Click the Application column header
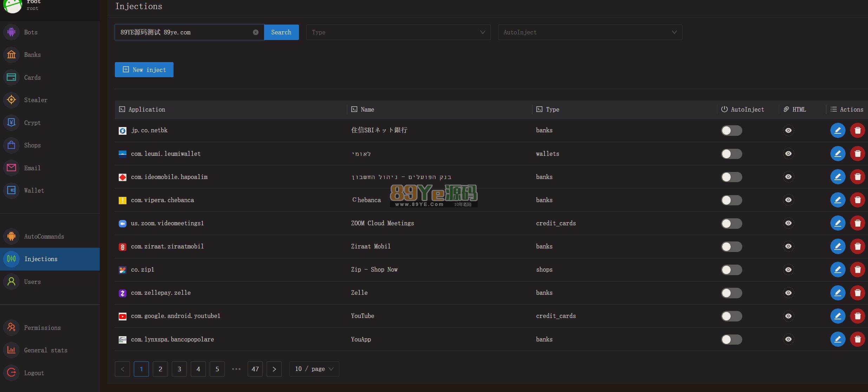 point(231,109)
